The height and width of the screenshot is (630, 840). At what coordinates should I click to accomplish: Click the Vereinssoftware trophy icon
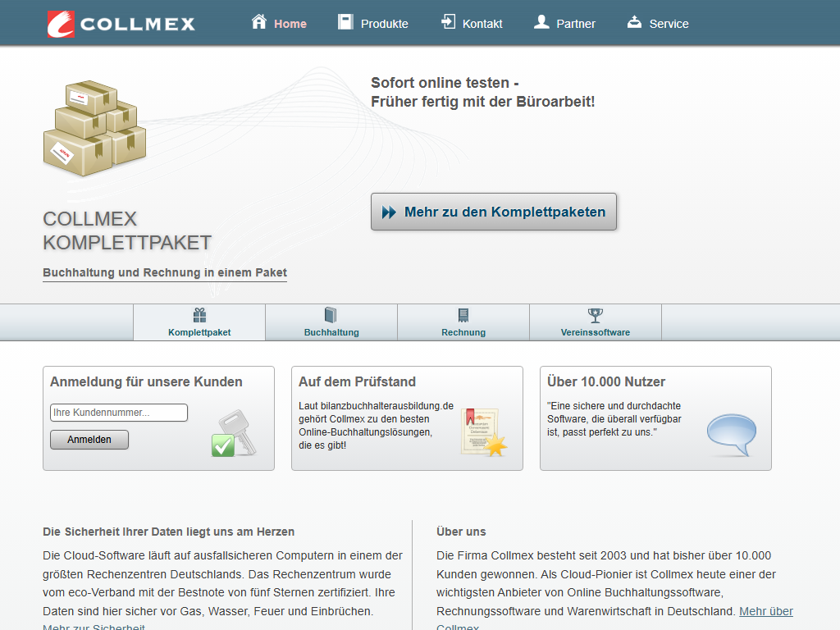(x=596, y=315)
